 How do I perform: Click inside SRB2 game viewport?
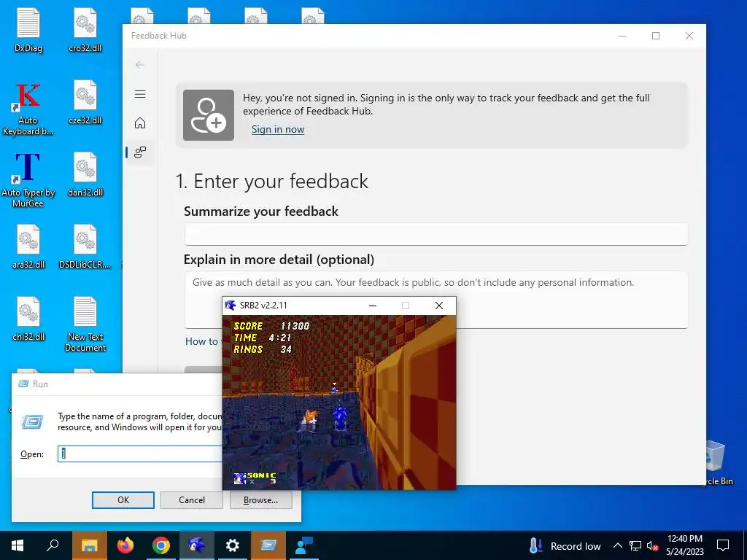click(339, 402)
